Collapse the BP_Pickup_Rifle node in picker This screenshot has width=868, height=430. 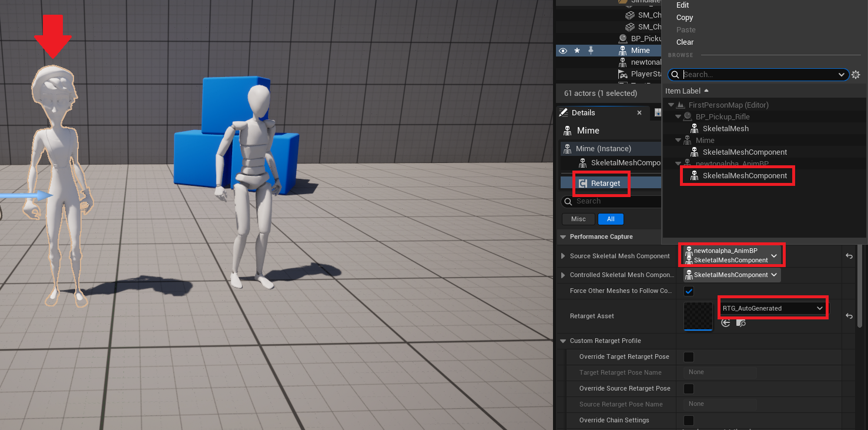pyautogui.click(x=678, y=117)
